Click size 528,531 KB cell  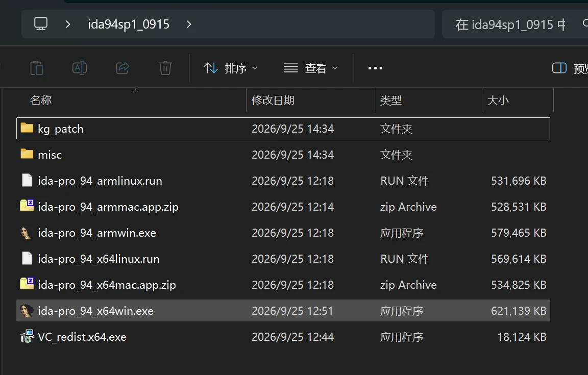click(519, 207)
